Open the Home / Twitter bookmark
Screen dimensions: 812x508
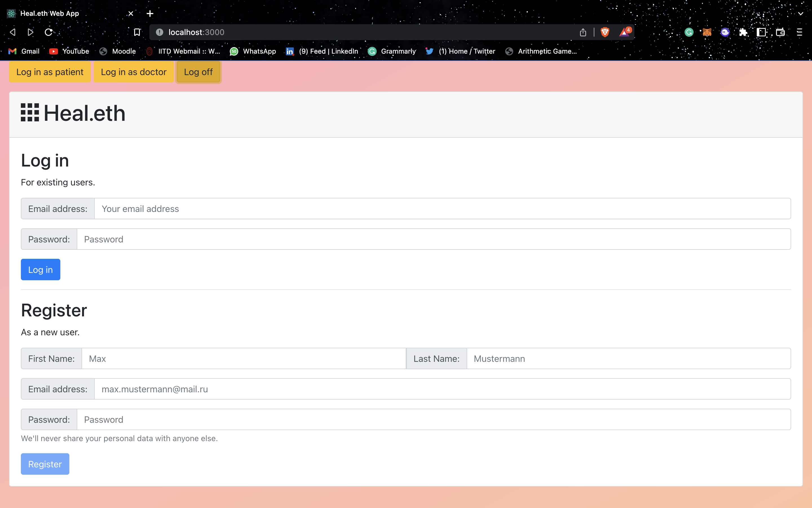[x=460, y=51]
